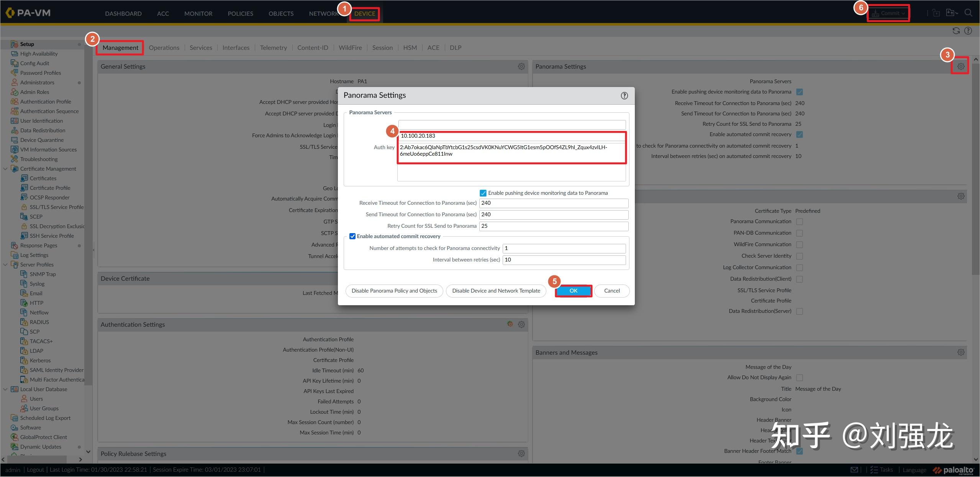Check WildFire Communication checkbox
This screenshot has height=477, width=980.
pyautogui.click(x=800, y=245)
